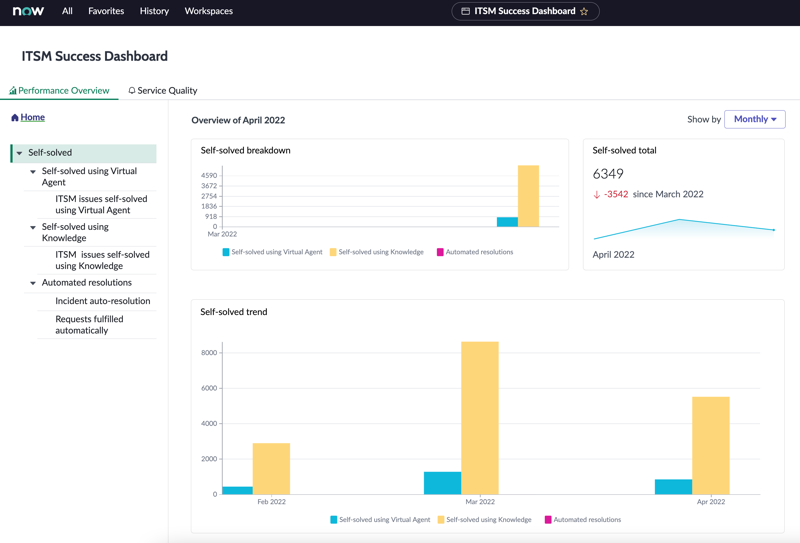Click the 'Self-solved breakdown' widget title
This screenshot has height=543, width=800.
[x=245, y=151]
